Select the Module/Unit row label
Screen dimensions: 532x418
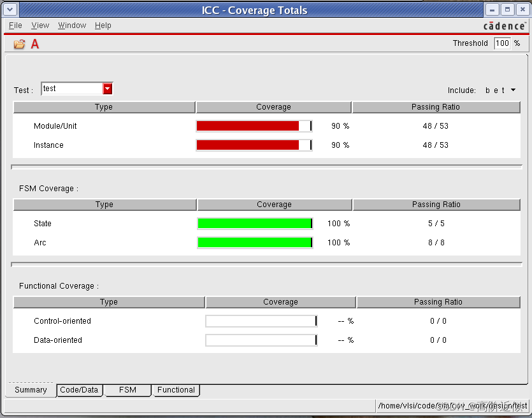click(x=55, y=126)
